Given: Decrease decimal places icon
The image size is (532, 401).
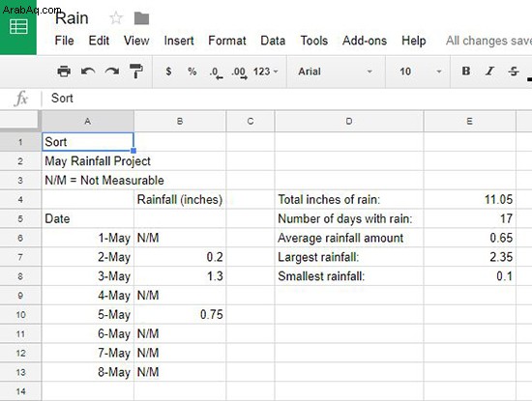Looking at the screenshot, I should point(216,72).
